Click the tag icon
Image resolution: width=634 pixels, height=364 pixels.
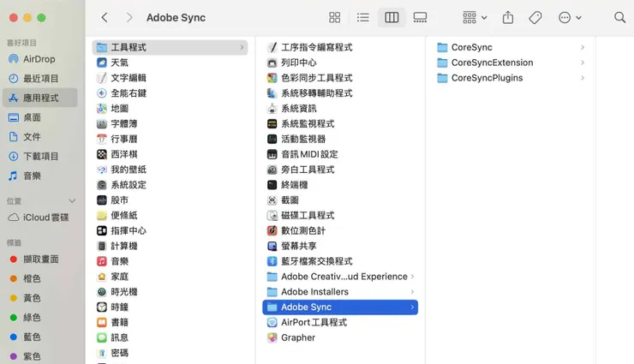click(535, 17)
